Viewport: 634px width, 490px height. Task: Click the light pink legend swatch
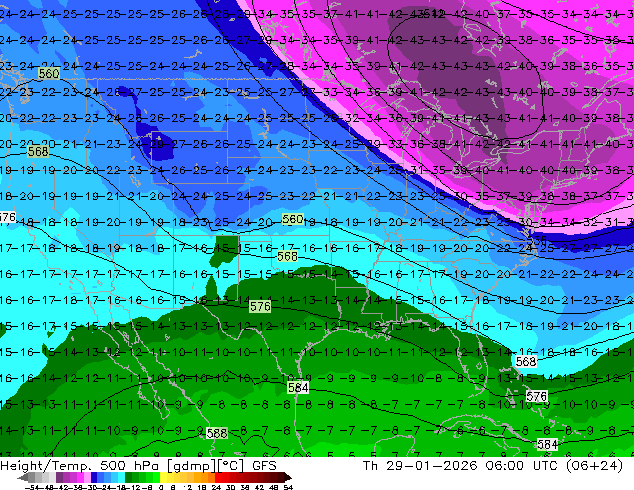point(87,477)
